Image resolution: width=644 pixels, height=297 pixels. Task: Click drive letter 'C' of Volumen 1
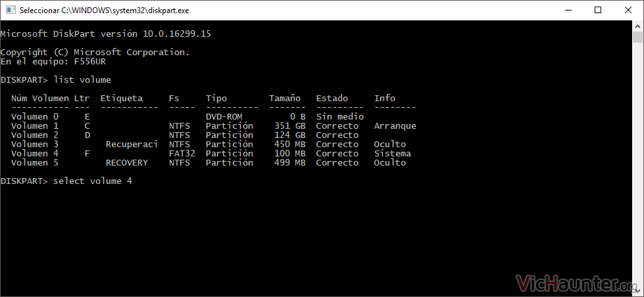pos(87,126)
